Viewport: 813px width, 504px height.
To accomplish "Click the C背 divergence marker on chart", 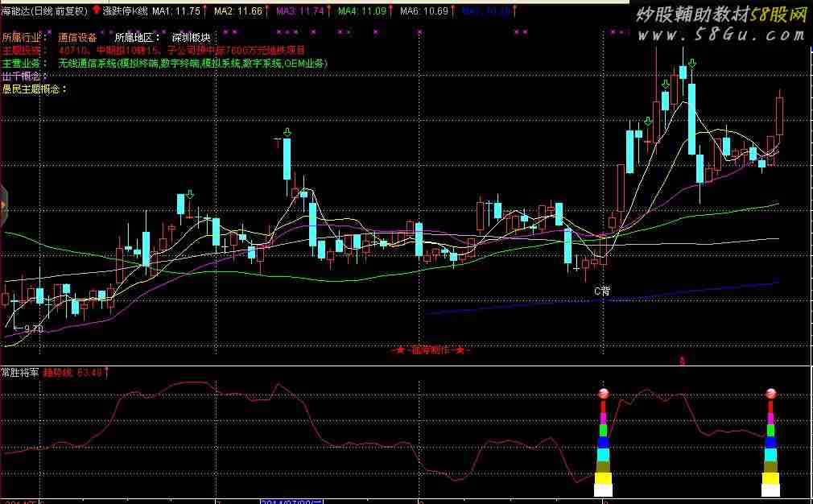I will click(x=602, y=291).
